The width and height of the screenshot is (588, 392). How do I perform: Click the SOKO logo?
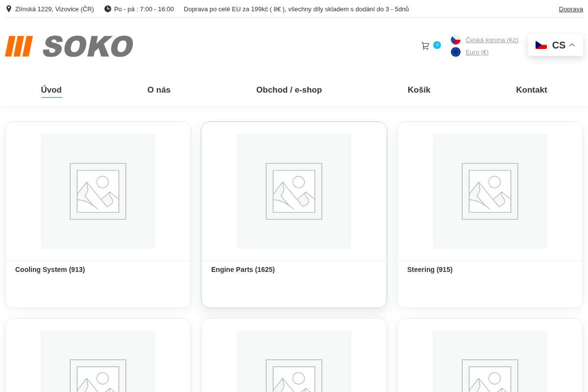(x=69, y=46)
